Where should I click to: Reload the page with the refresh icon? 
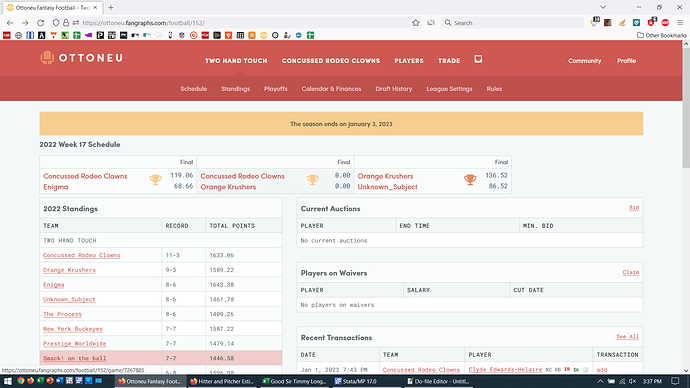[x=40, y=23]
